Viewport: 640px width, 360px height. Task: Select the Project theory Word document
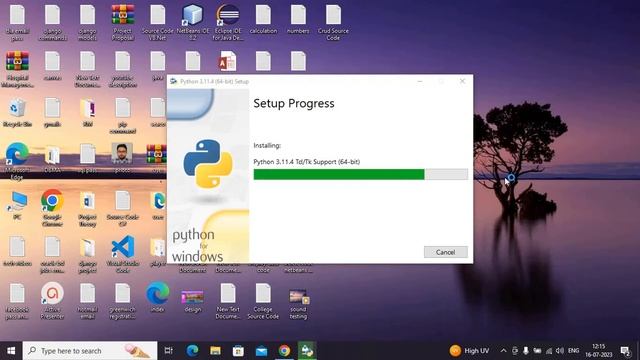(87, 208)
